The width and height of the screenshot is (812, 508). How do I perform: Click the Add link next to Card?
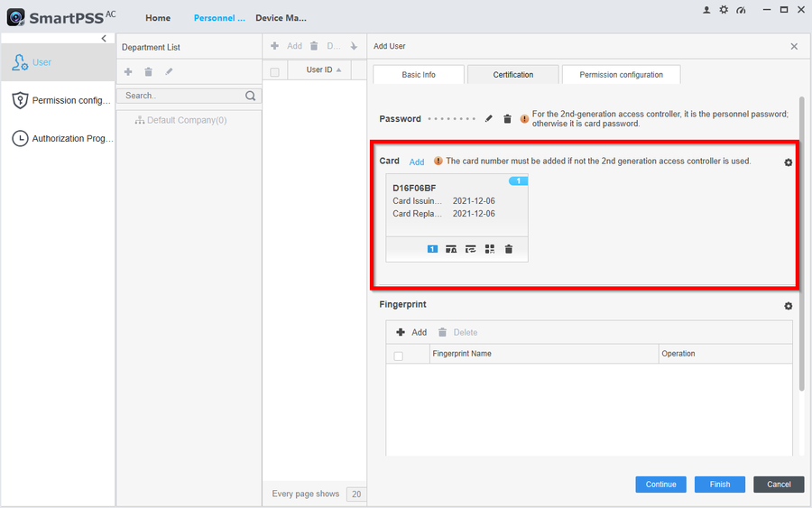point(416,162)
